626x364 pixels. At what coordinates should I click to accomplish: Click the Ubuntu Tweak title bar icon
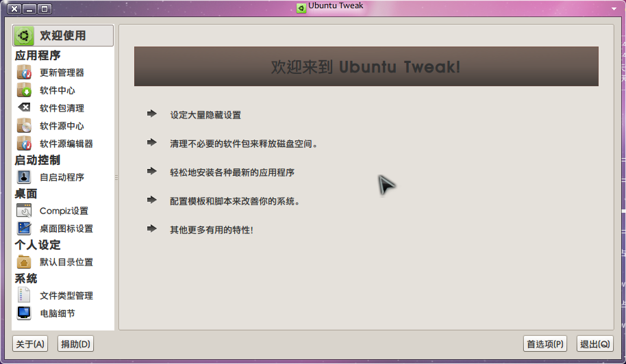click(301, 8)
